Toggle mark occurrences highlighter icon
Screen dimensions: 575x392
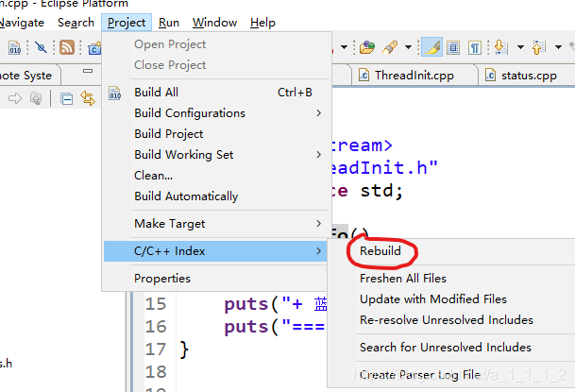click(432, 47)
